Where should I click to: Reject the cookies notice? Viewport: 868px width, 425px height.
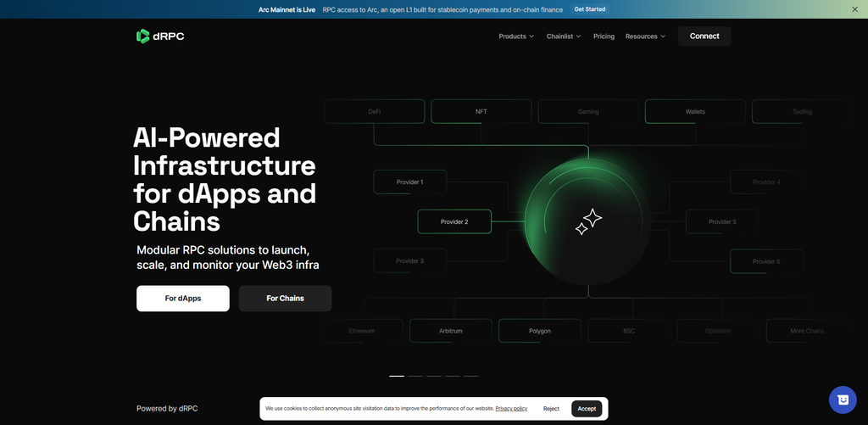[x=551, y=408]
